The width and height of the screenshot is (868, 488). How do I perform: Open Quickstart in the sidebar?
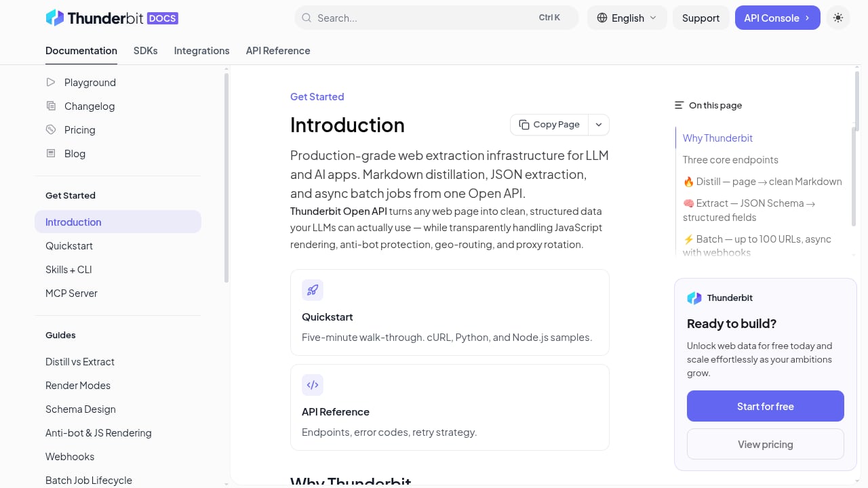tap(118, 245)
